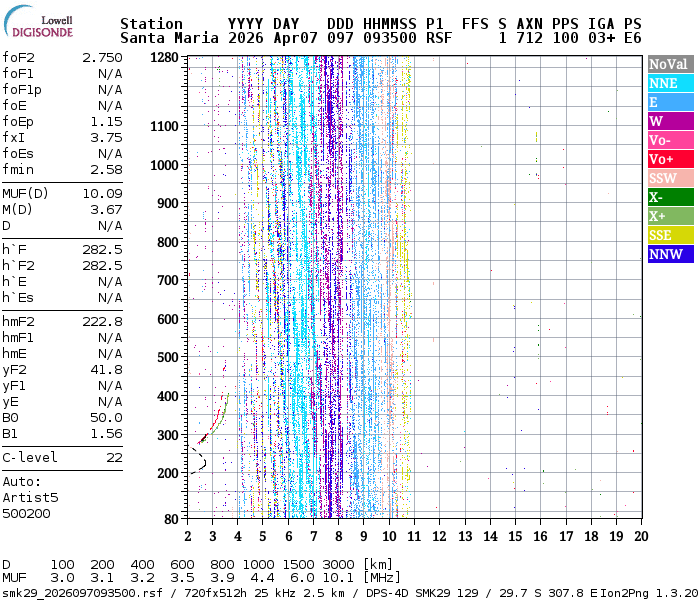Screen dimensions: 700x600
Task: Click the C-level value 22
Action: 114,457
